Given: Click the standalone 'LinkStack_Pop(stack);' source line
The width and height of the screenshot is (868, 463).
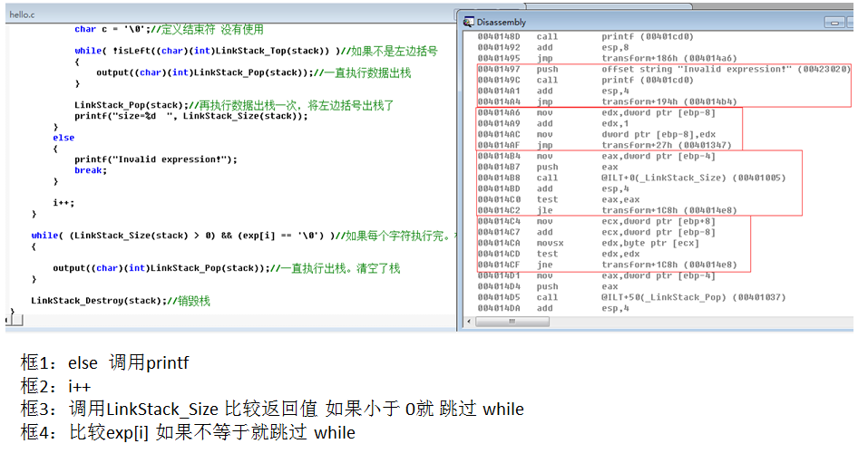Looking at the screenshot, I should tap(234, 105).
